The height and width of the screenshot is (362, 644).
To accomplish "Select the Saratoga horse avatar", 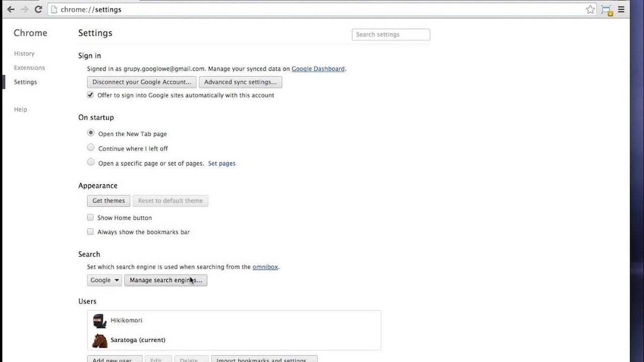I will click(x=100, y=340).
